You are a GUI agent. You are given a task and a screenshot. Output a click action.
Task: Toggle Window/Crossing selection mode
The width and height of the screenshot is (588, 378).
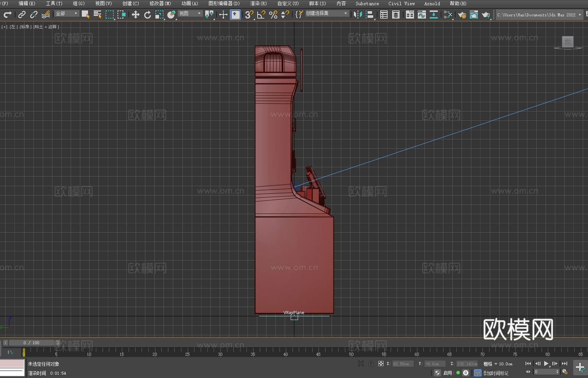pos(122,14)
